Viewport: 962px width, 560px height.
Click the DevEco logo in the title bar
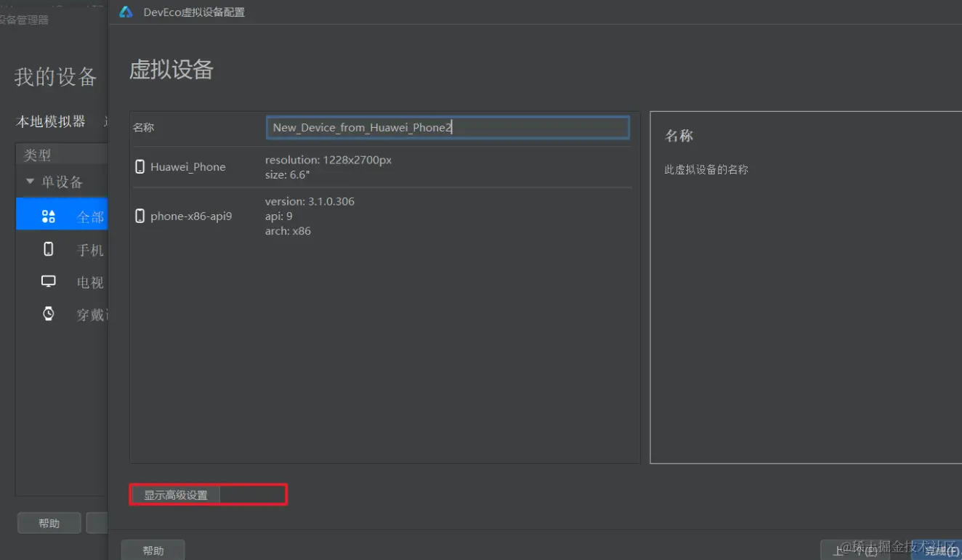(126, 12)
